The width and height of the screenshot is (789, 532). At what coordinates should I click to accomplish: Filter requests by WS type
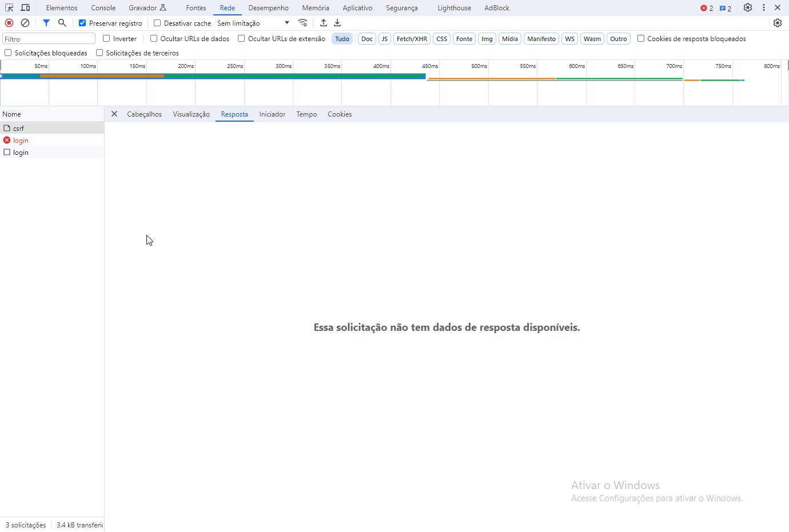[x=569, y=39]
